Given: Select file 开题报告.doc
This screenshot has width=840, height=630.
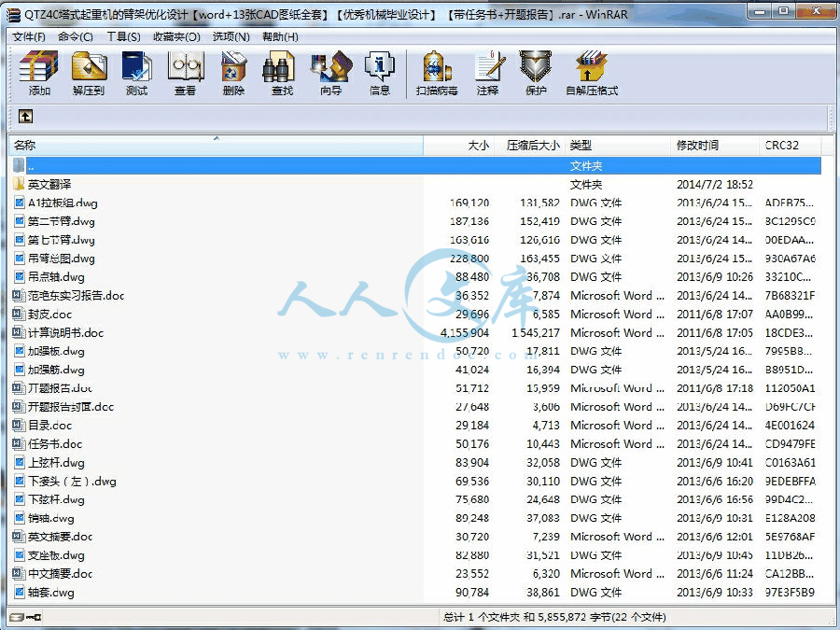Looking at the screenshot, I should 60,388.
